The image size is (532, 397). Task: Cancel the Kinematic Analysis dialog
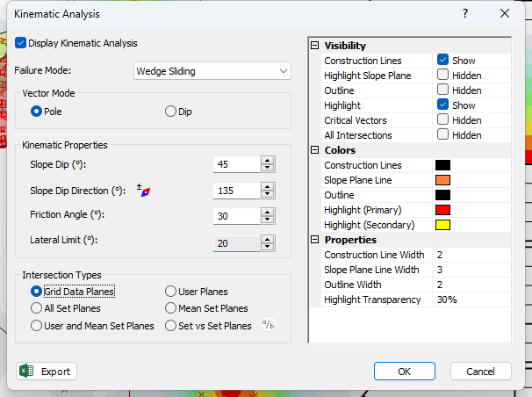pos(481,372)
